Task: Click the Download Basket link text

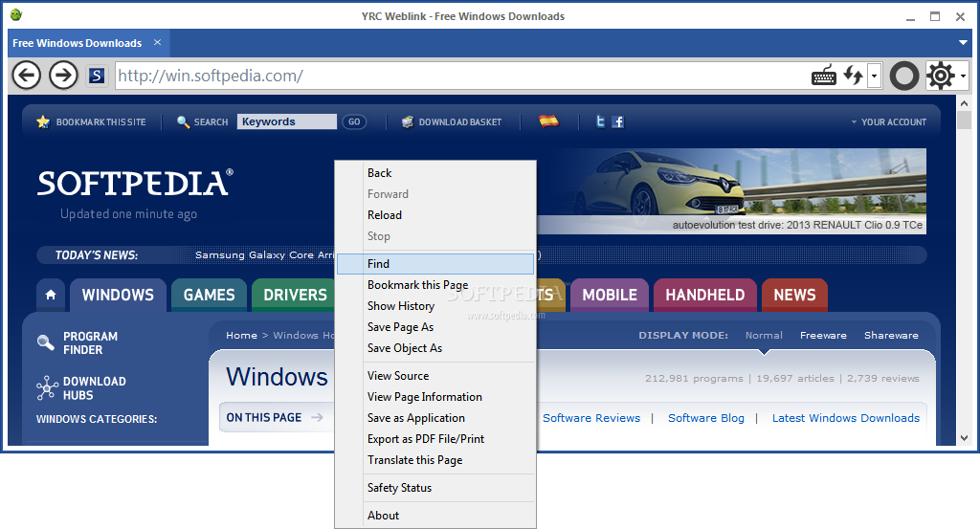Action: tap(460, 121)
